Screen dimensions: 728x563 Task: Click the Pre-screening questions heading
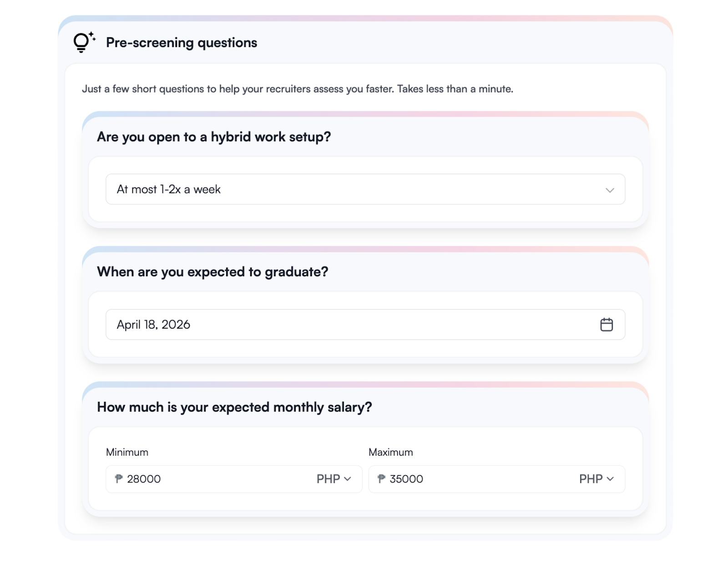click(x=182, y=43)
